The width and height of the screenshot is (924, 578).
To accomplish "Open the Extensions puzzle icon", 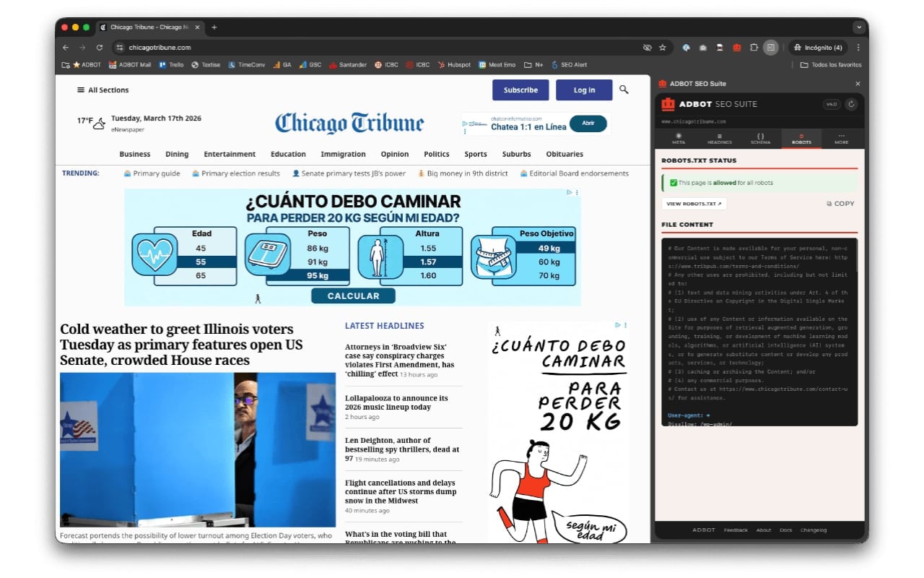I will pyautogui.click(x=754, y=48).
